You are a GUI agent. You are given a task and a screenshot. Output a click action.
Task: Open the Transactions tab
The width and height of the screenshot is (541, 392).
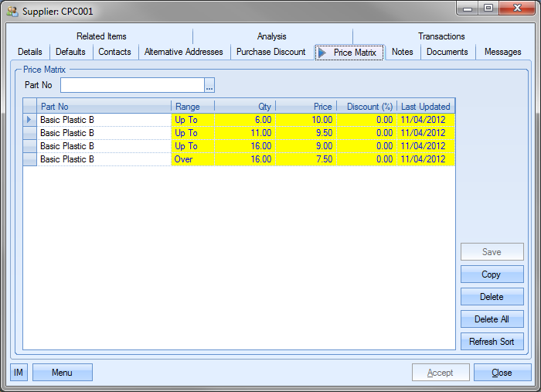(441, 36)
